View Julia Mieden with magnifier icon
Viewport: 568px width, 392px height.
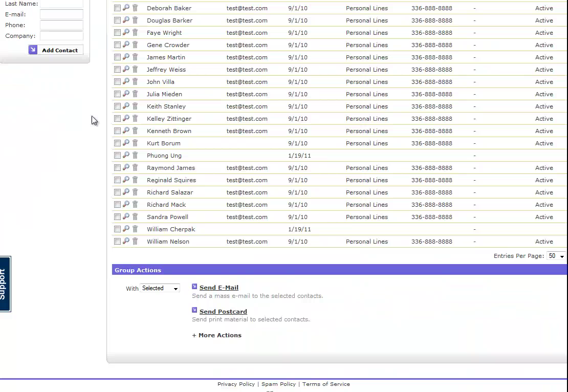tap(126, 94)
